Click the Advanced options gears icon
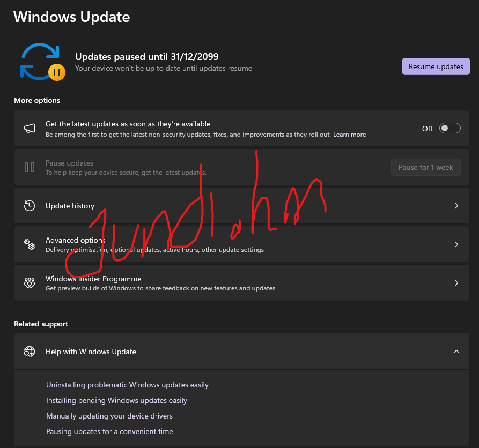This screenshot has width=479, height=448. 30,244
